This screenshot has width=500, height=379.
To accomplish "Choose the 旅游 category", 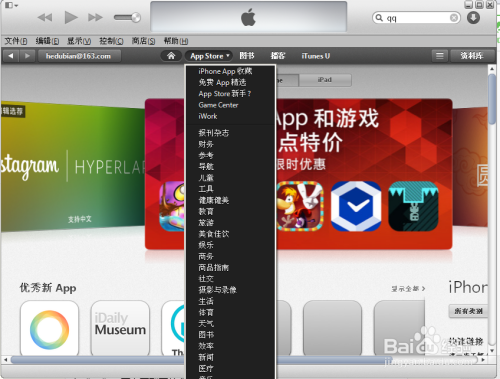I will [206, 223].
